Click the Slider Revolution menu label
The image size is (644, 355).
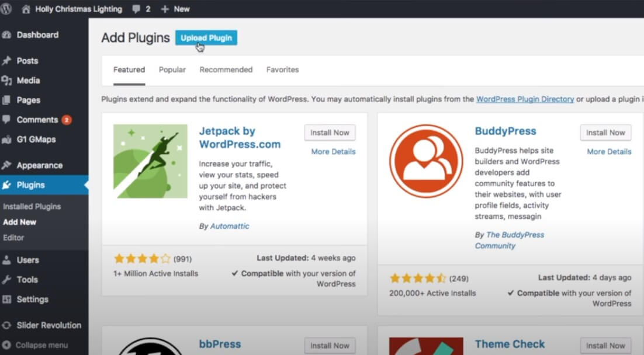(x=49, y=325)
